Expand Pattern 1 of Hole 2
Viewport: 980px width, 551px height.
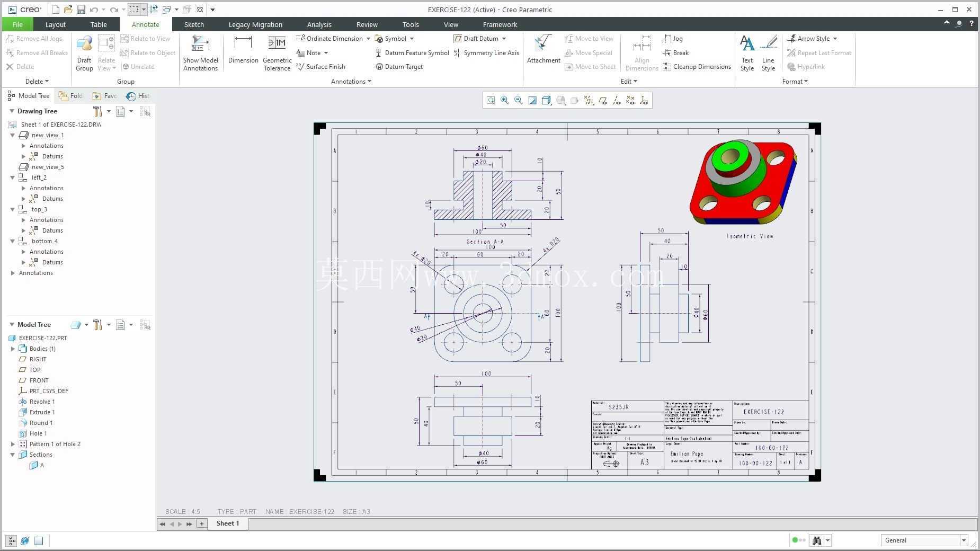pyautogui.click(x=13, y=444)
